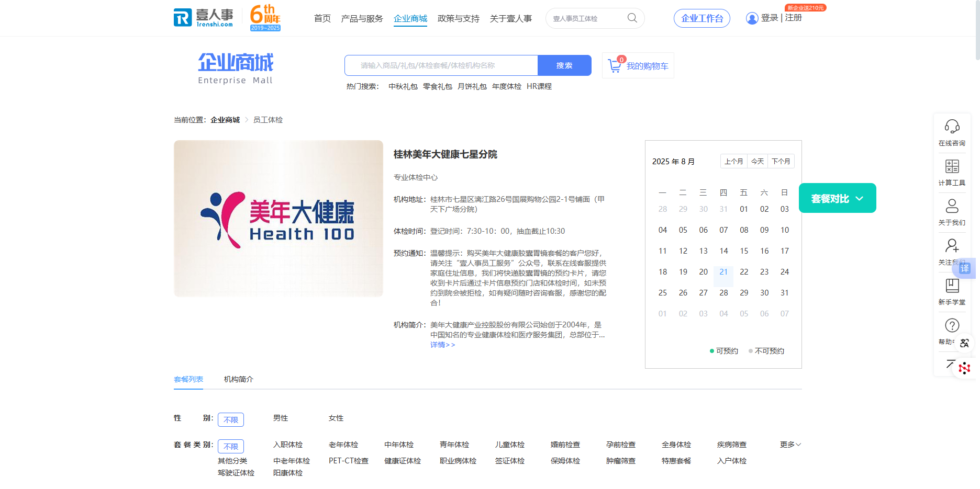This screenshot has width=980, height=489.
Task: Click the user avatar icon beside 登录
Action: [752, 18]
